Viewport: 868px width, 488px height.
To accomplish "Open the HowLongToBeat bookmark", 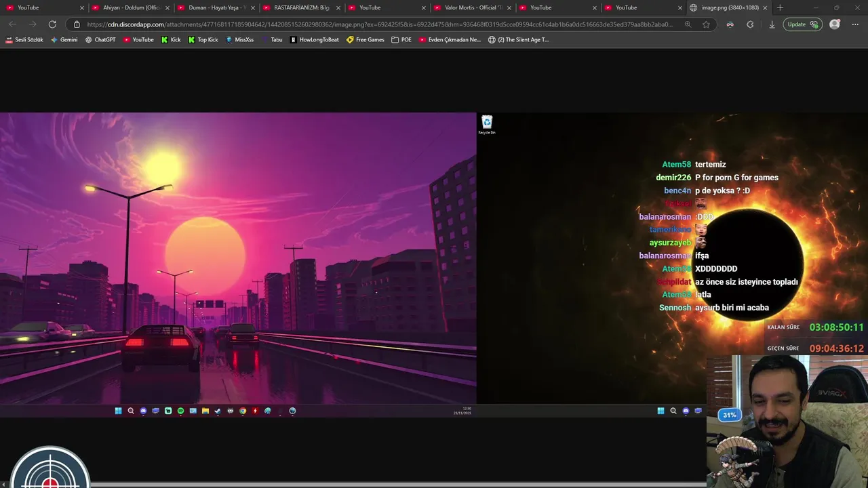I will pos(314,39).
